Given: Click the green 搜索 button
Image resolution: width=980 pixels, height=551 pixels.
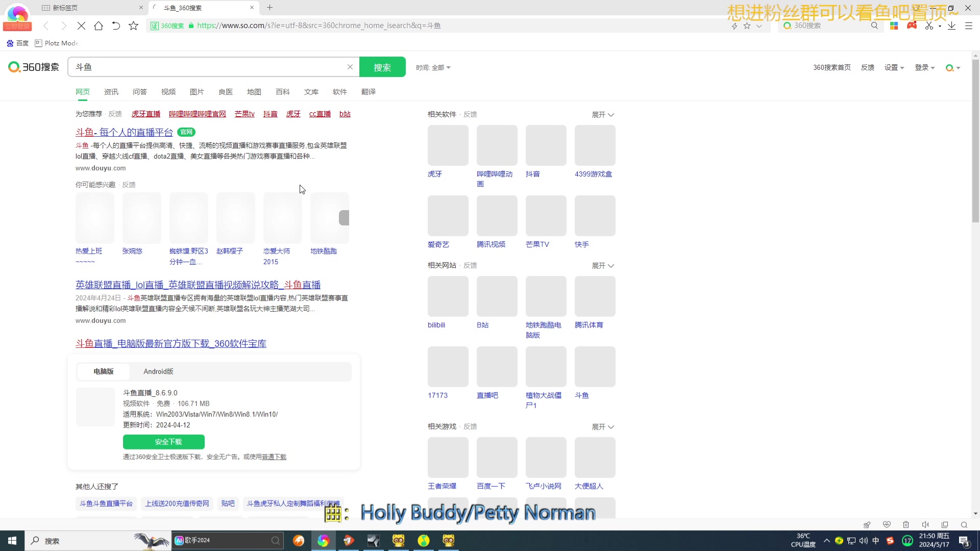Looking at the screenshot, I should pyautogui.click(x=382, y=67).
